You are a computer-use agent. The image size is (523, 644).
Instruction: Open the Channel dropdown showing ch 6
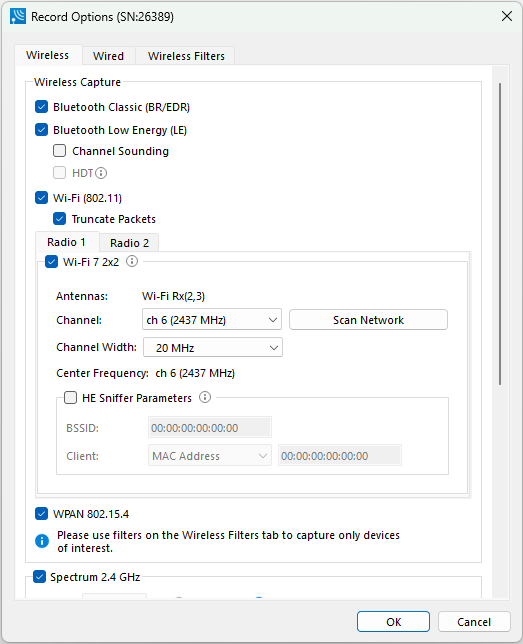(212, 320)
